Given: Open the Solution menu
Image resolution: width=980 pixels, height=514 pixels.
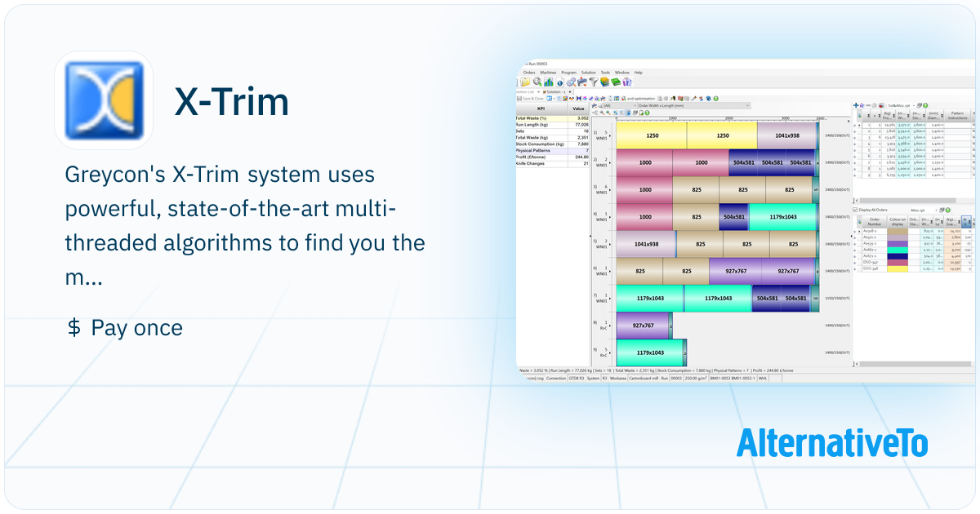Looking at the screenshot, I should [x=589, y=73].
